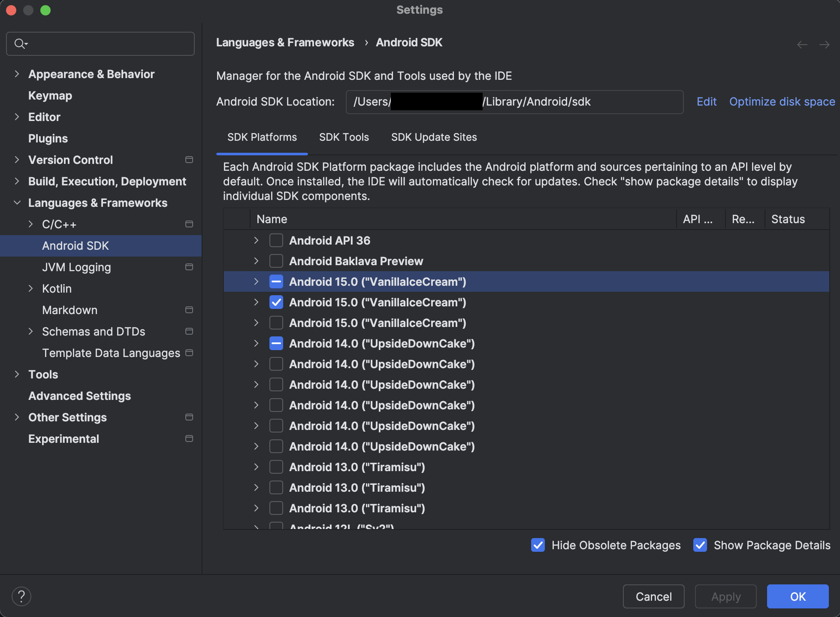Expand the C/C++ node
The height and width of the screenshot is (617, 840).
tap(30, 224)
